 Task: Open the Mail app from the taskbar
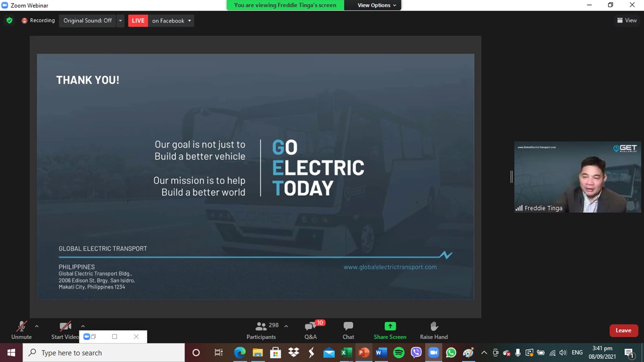[x=329, y=352]
